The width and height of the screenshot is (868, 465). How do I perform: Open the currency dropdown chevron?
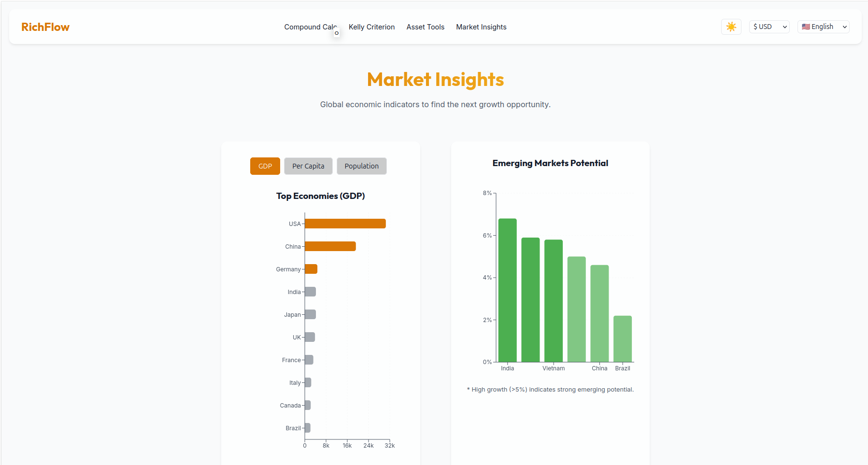click(784, 27)
